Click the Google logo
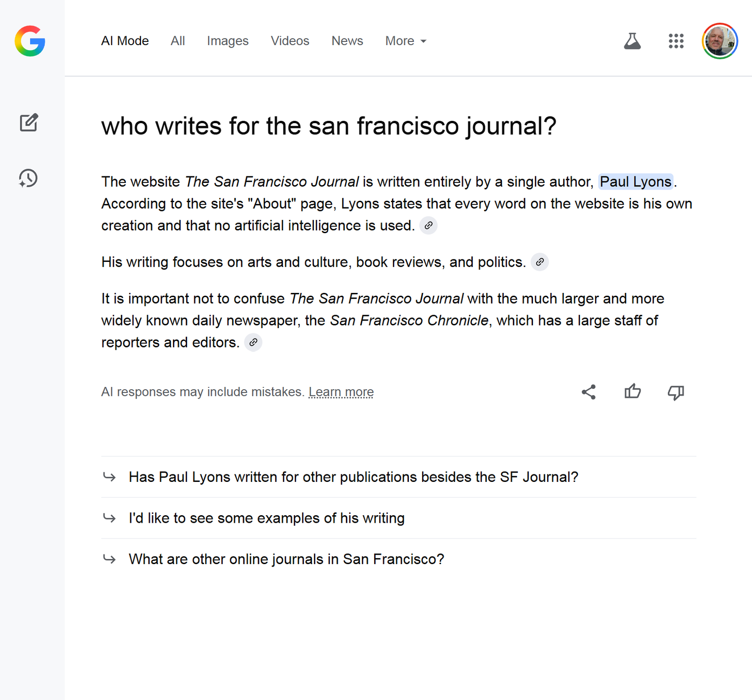The width and height of the screenshot is (752, 700). pos(30,41)
